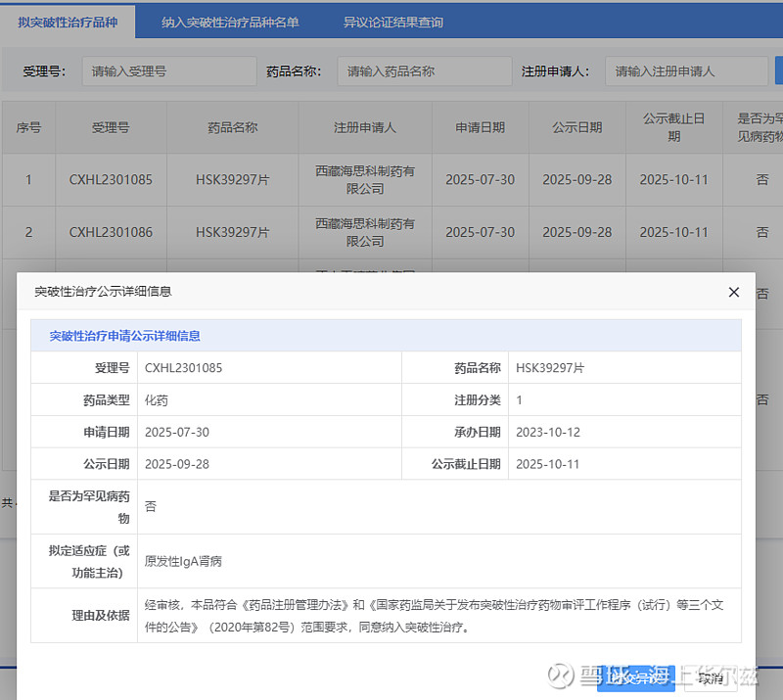Click 受理号 CXHL2301086 in the second table row
The width and height of the screenshot is (783, 700).
coord(111,233)
